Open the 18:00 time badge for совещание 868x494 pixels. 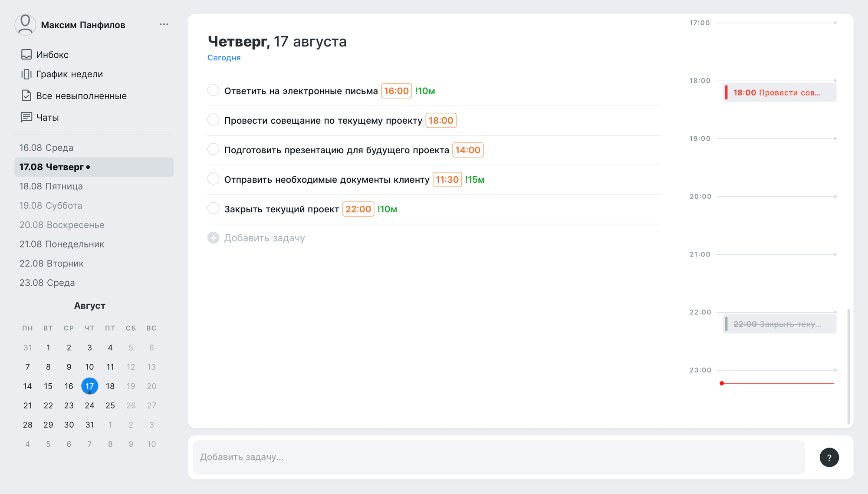[x=441, y=120]
